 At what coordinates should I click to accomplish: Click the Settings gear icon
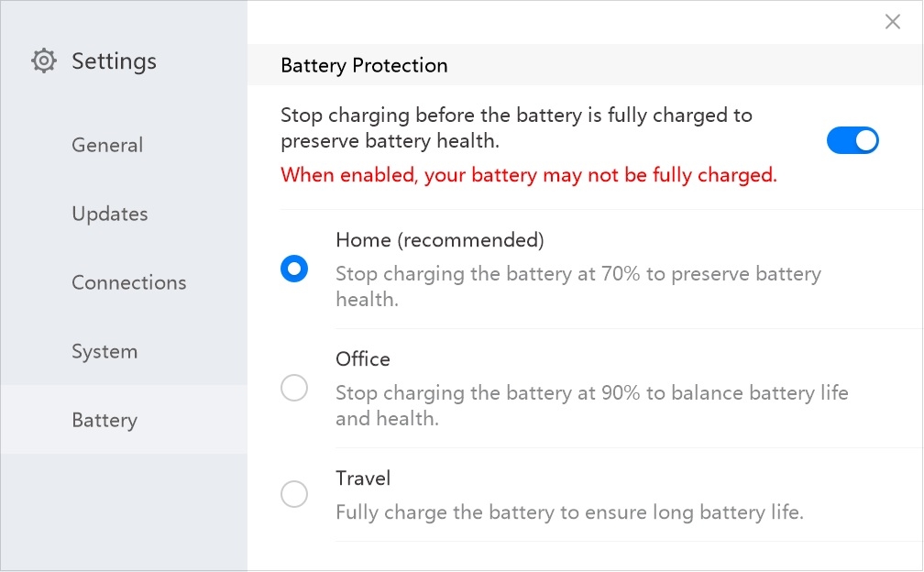(44, 60)
